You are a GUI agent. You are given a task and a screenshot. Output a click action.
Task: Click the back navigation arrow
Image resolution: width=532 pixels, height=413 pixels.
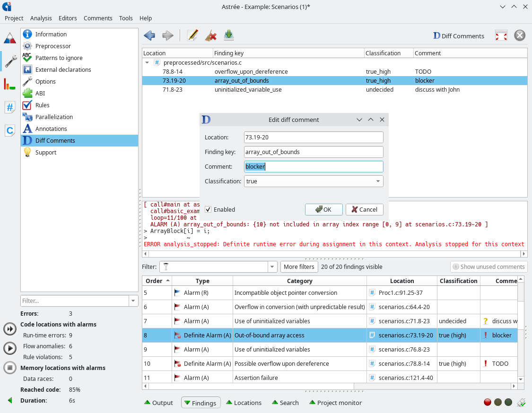(x=149, y=35)
